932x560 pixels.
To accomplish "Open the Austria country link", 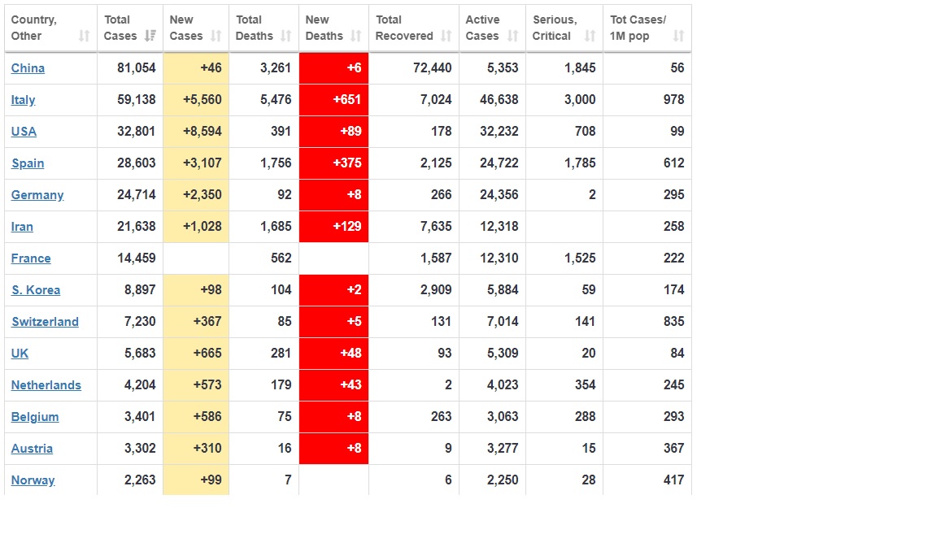I will pos(32,449).
